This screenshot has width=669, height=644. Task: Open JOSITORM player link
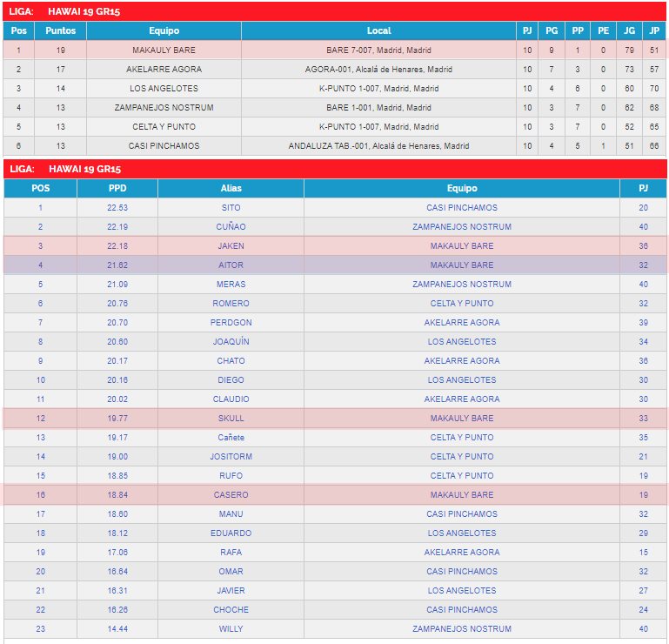(x=231, y=457)
